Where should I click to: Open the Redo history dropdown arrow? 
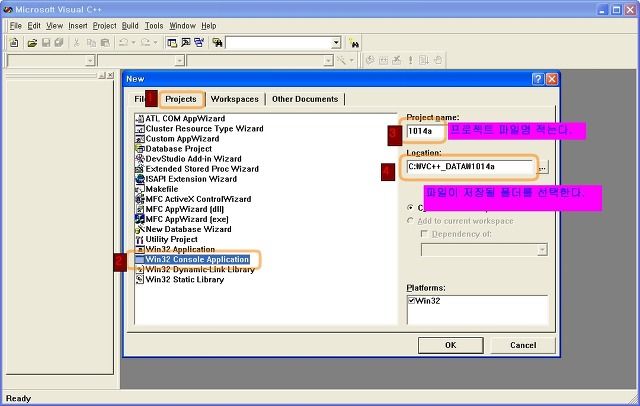pos(155,42)
